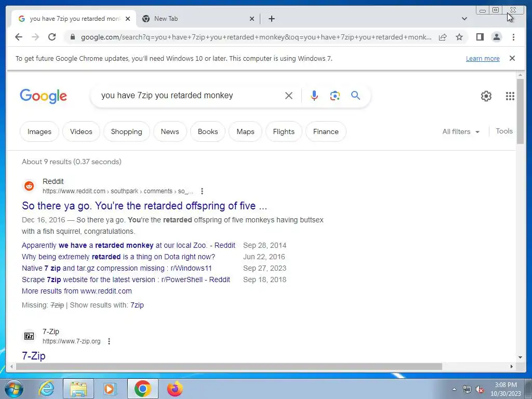This screenshot has width=532, height=399.
Task: Click inside the Google search input field
Action: point(190,96)
